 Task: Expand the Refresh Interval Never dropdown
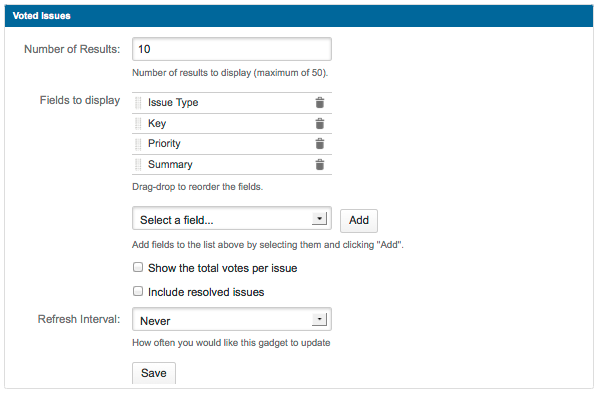(x=231, y=320)
